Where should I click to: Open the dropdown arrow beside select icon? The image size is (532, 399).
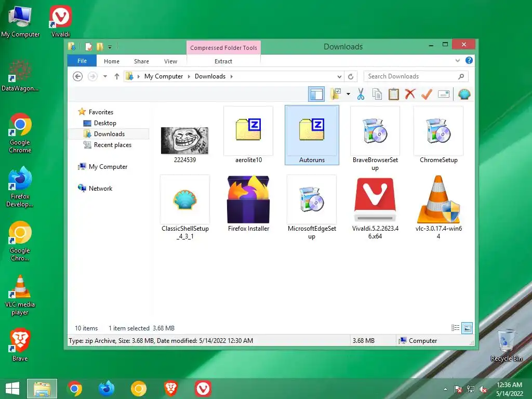(x=348, y=94)
